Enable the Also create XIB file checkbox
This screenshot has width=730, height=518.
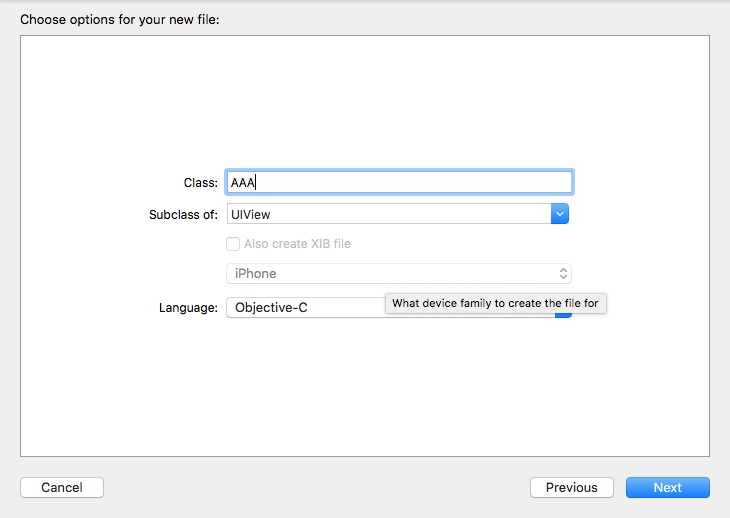click(x=233, y=244)
